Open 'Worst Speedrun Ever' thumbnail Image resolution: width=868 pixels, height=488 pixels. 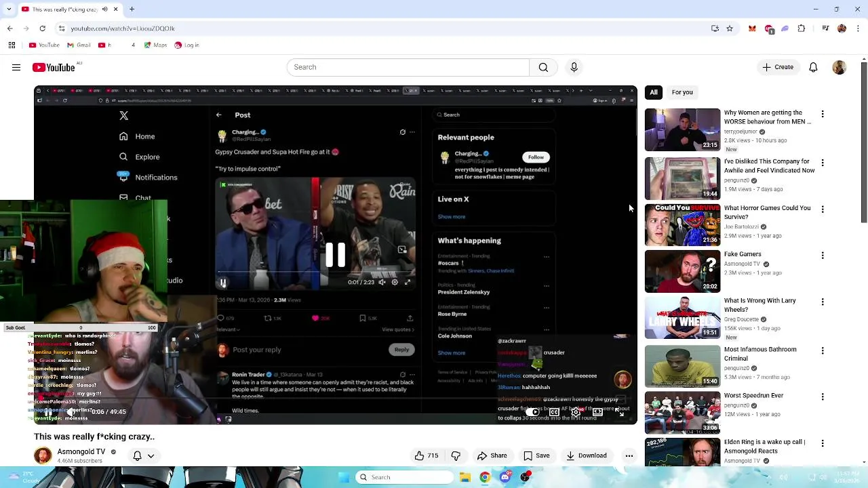point(682,412)
